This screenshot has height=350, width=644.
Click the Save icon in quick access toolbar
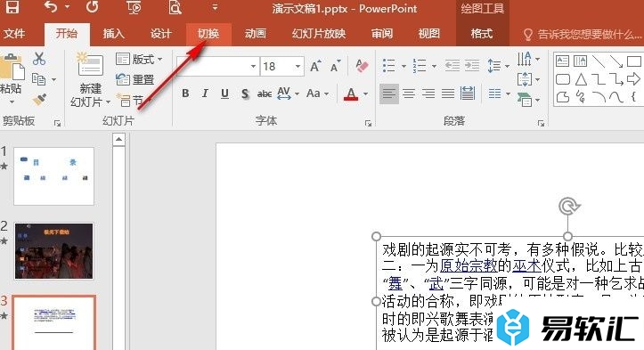point(12,7)
